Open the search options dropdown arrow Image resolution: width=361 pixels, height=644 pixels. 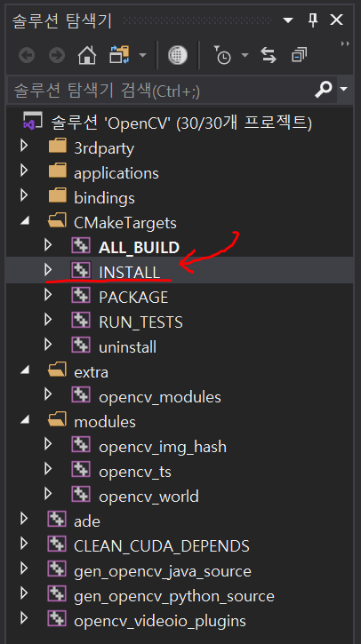[x=344, y=89]
